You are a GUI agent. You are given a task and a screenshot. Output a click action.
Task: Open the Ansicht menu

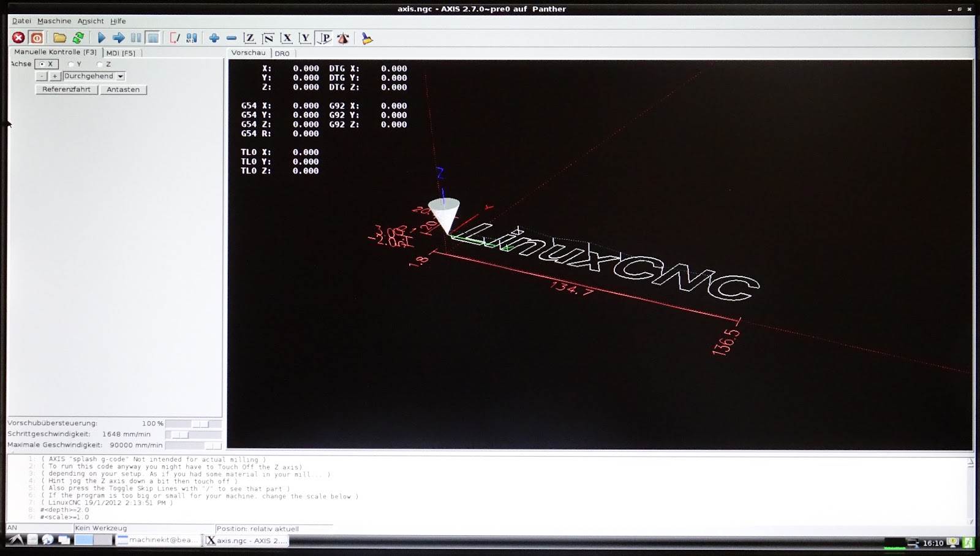[91, 21]
